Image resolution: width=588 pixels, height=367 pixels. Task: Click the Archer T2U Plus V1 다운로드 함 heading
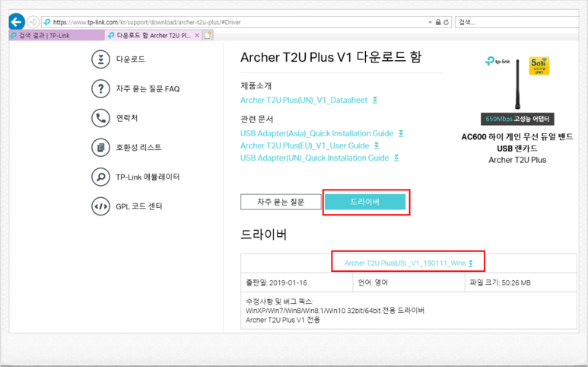(331, 57)
